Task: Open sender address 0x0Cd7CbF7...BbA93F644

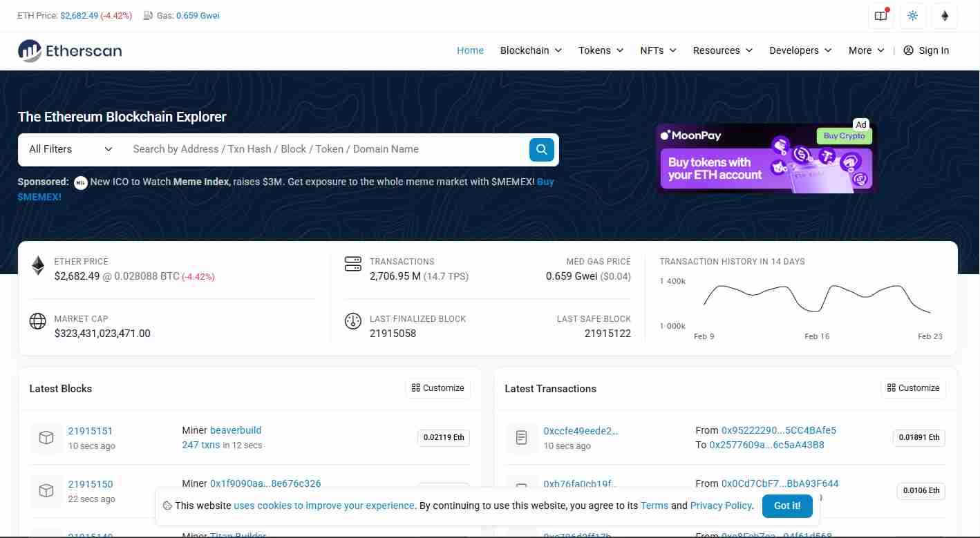Action: (780, 483)
